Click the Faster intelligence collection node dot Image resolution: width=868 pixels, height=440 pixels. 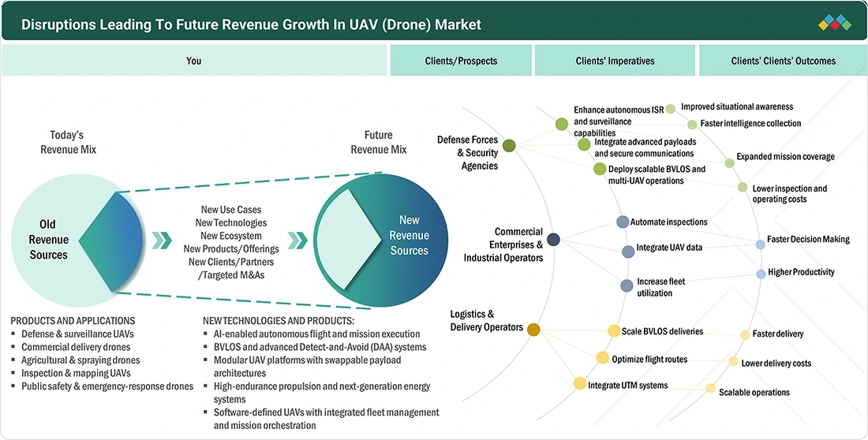(x=692, y=125)
